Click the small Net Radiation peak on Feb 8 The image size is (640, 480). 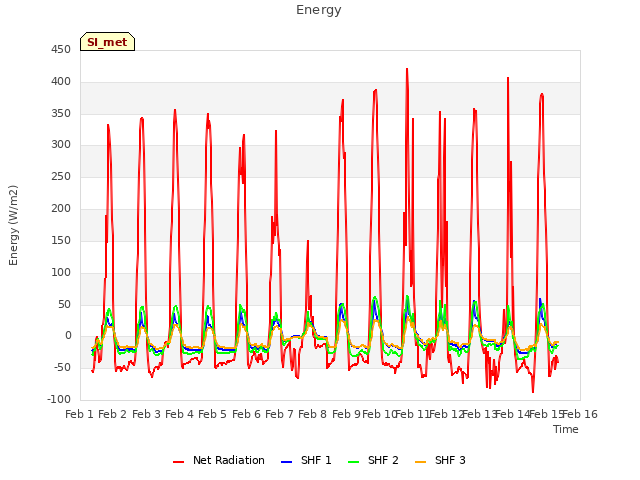[x=308, y=241]
